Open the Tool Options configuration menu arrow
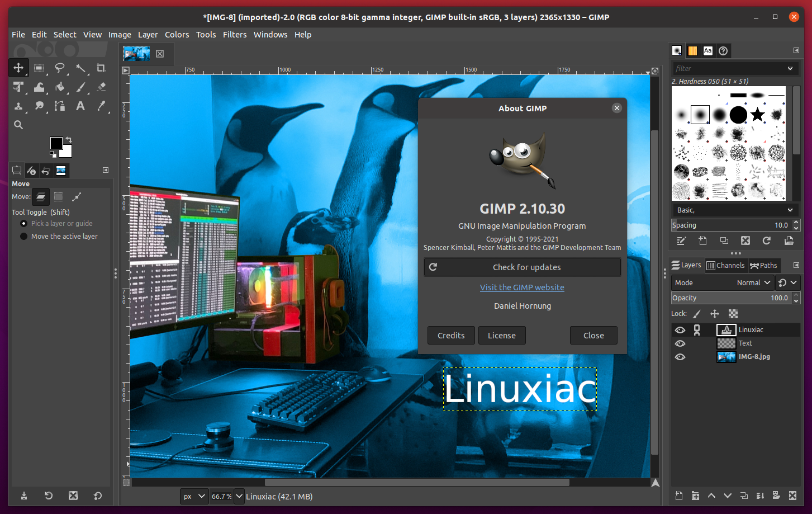The height and width of the screenshot is (514, 812). [106, 170]
